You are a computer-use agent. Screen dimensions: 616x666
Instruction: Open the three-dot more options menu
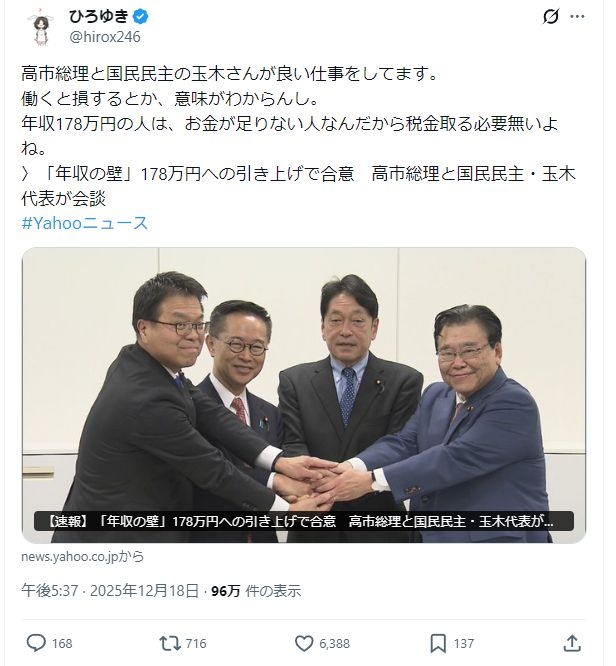point(577,17)
